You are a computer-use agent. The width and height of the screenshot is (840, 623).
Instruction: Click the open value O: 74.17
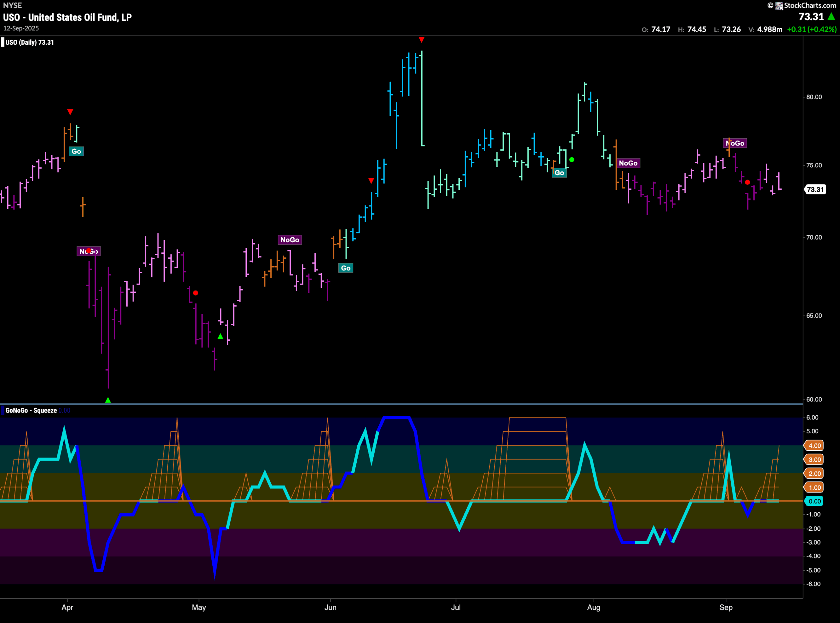(x=656, y=30)
